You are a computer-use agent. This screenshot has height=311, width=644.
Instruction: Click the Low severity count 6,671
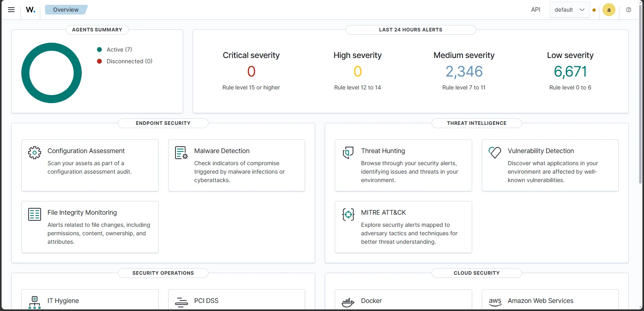[x=570, y=72]
